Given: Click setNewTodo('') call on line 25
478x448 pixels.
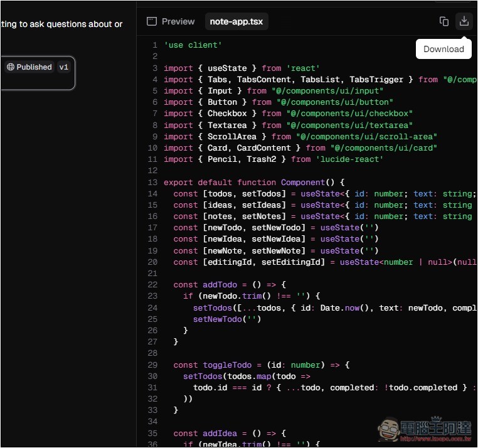Looking at the screenshot, I should click(226, 319).
